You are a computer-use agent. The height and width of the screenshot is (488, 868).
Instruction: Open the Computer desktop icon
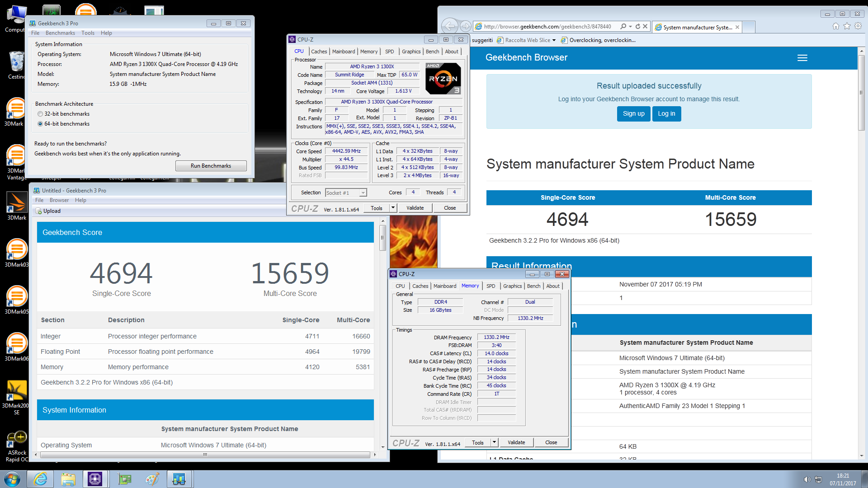16,19
